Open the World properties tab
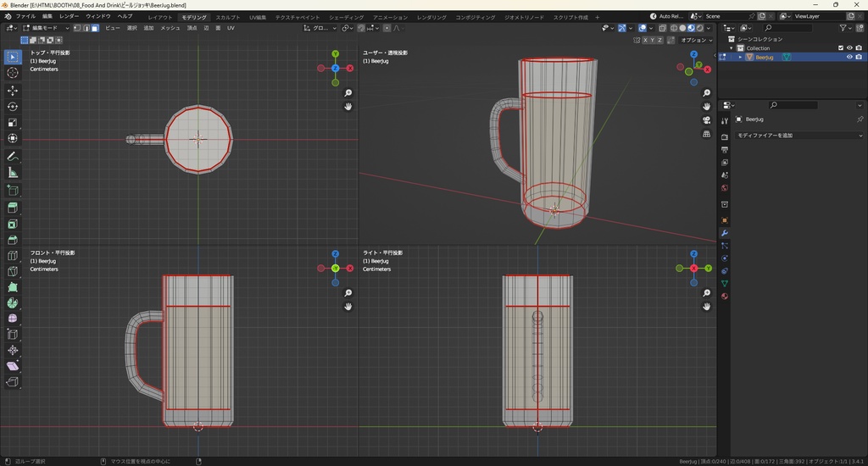 [725, 187]
